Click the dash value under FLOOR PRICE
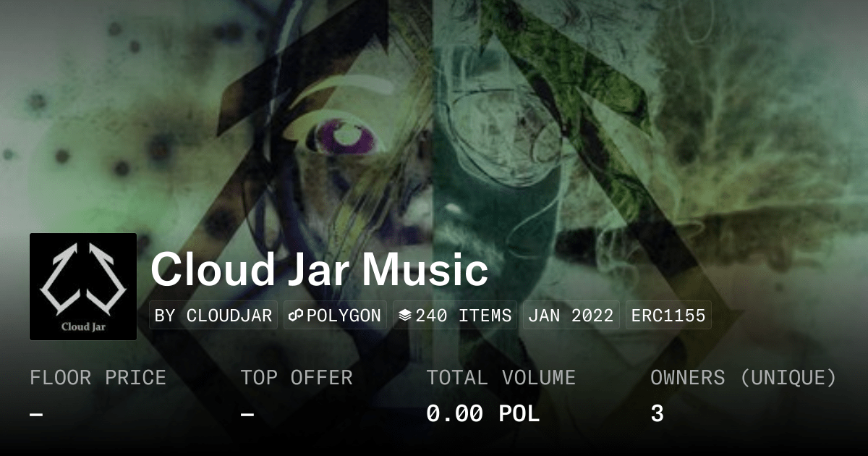The height and width of the screenshot is (456, 868). (36, 414)
